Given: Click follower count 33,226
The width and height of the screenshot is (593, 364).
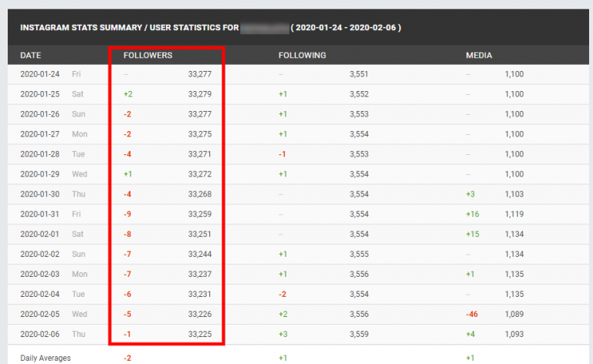Looking at the screenshot, I should point(200,314).
